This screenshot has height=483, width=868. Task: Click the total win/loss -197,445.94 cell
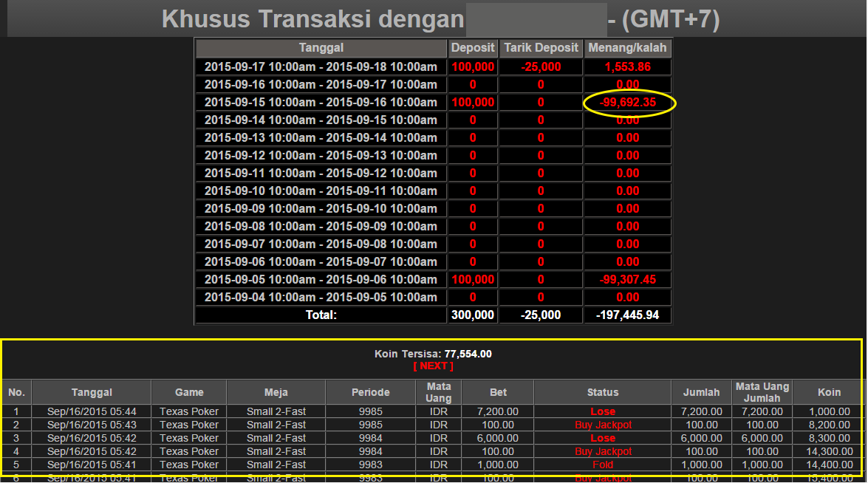click(x=628, y=315)
